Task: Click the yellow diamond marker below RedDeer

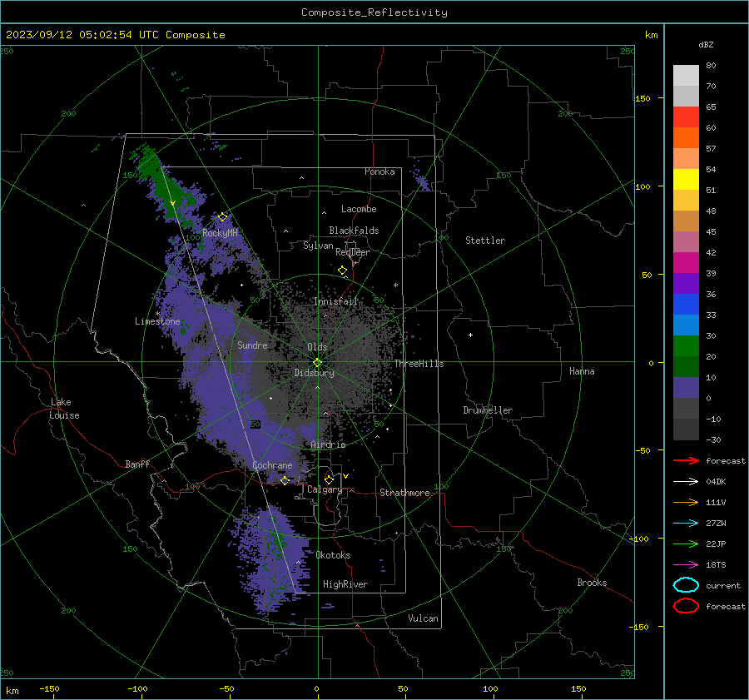Action: tap(342, 271)
